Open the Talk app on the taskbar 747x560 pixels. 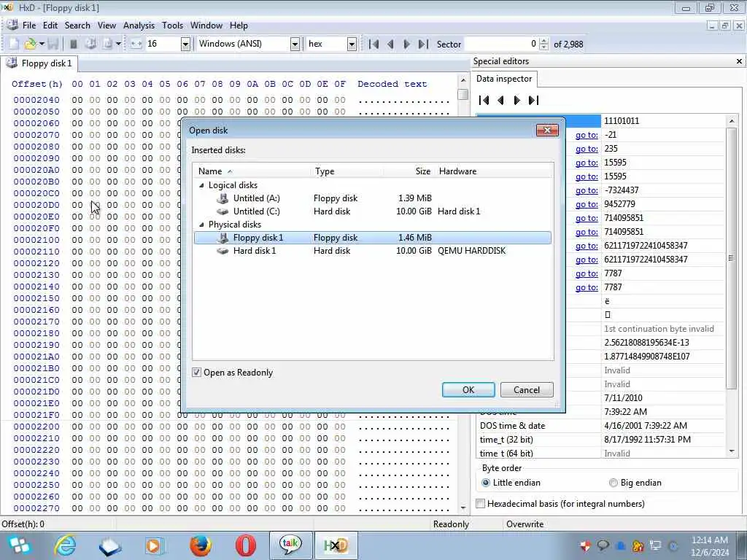click(290, 545)
